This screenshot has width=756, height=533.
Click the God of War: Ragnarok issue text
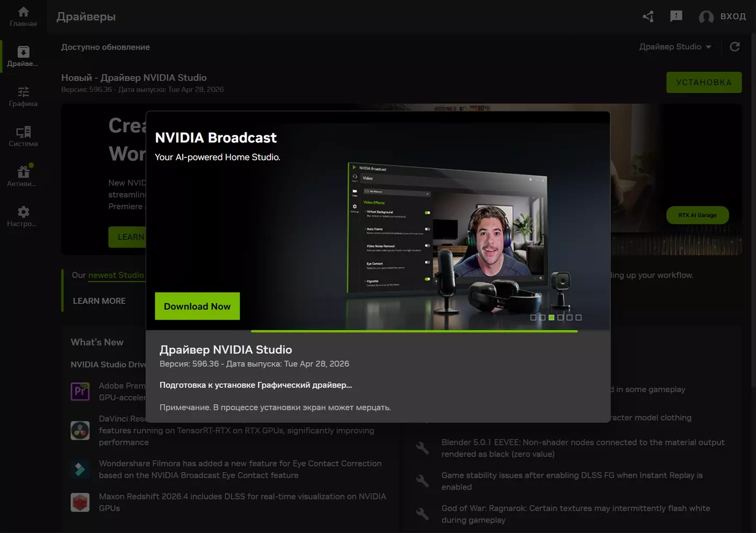pyautogui.click(x=576, y=514)
